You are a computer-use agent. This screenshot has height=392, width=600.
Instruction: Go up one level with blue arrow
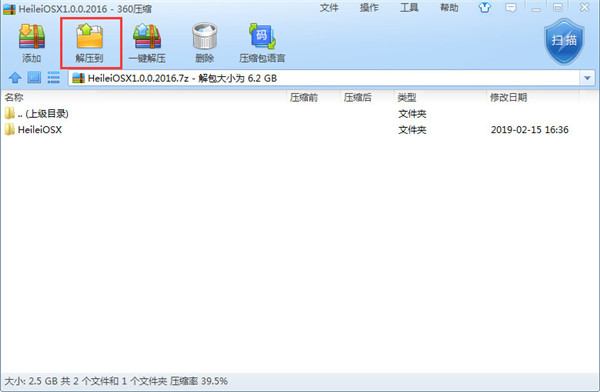tap(15, 78)
